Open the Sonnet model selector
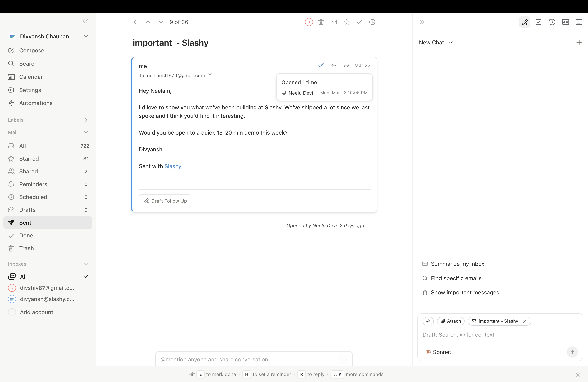Screen dimensions: 588x382 pyautogui.click(x=441, y=352)
